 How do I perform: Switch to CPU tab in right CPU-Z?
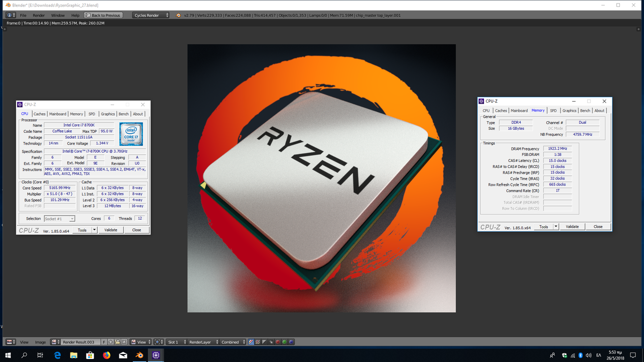pyautogui.click(x=486, y=111)
